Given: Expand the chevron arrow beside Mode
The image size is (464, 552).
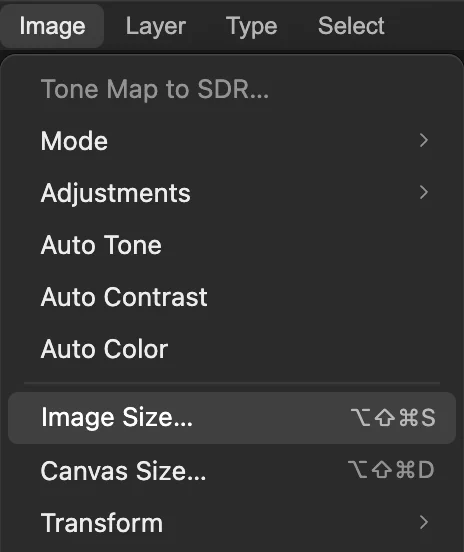Looking at the screenshot, I should click(424, 140).
